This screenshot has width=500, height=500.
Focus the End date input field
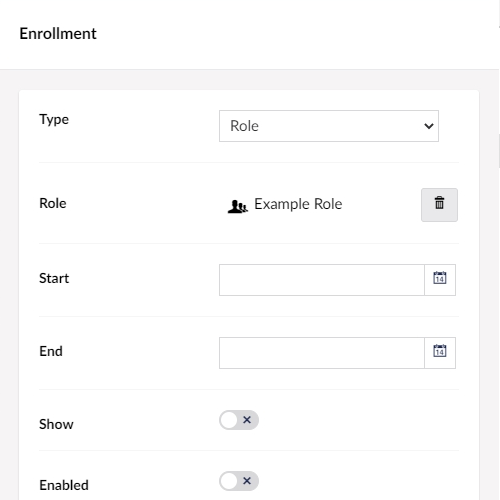click(x=322, y=353)
